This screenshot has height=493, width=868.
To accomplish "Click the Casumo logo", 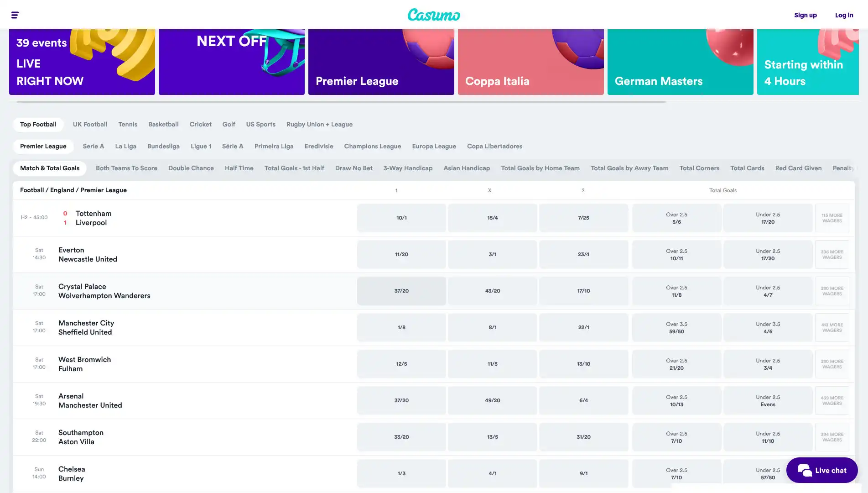I will pyautogui.click(x=433, y=15).
